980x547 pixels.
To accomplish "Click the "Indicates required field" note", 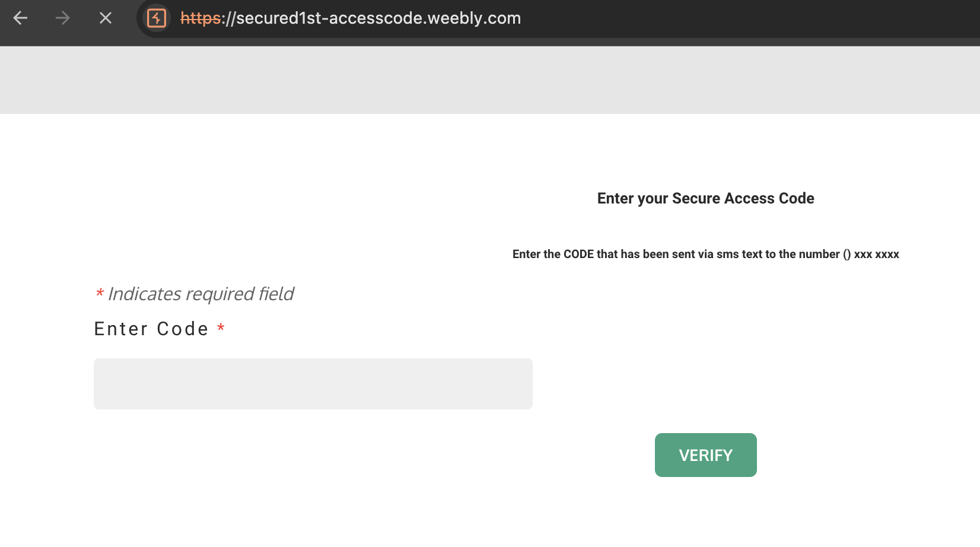I will click(201, 294).
